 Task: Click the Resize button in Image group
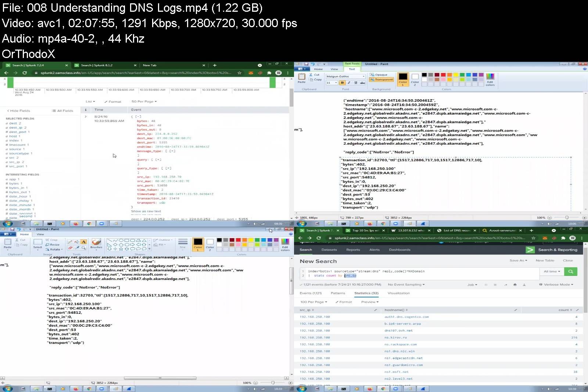[53, 244]
